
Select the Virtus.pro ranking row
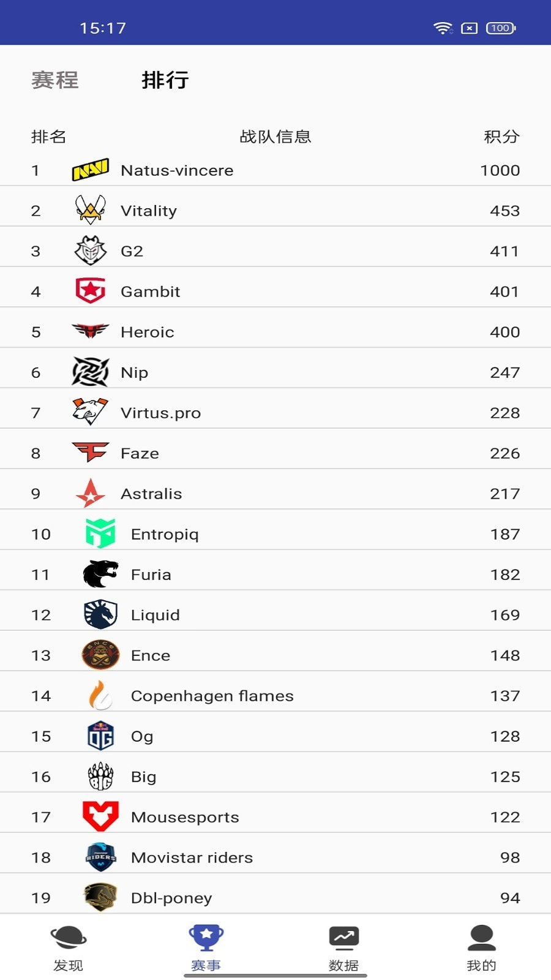tap(275, 413)
